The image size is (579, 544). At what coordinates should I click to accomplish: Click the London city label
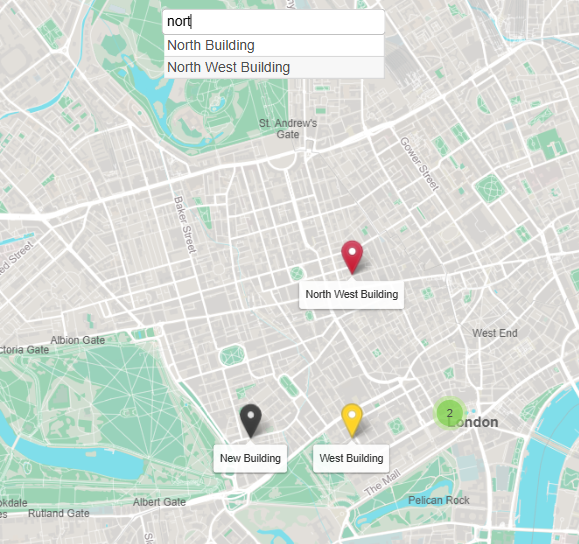pyautogui.click(x=473, y=422)
